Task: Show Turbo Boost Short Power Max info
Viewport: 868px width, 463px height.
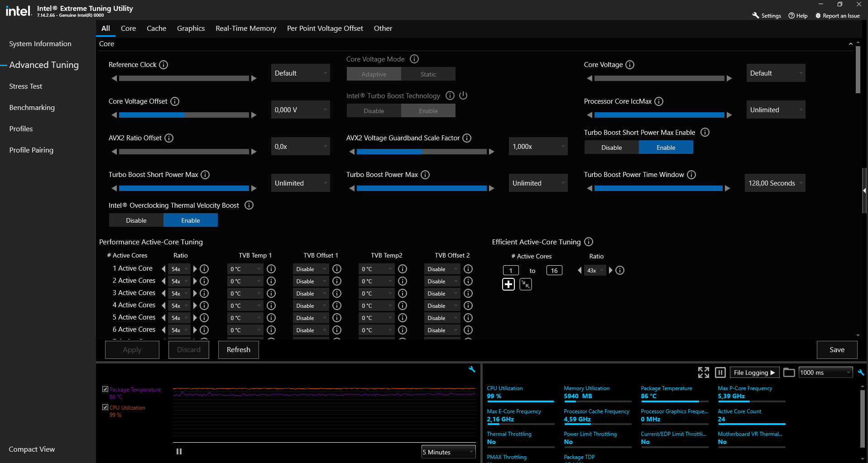Action: 205,175
